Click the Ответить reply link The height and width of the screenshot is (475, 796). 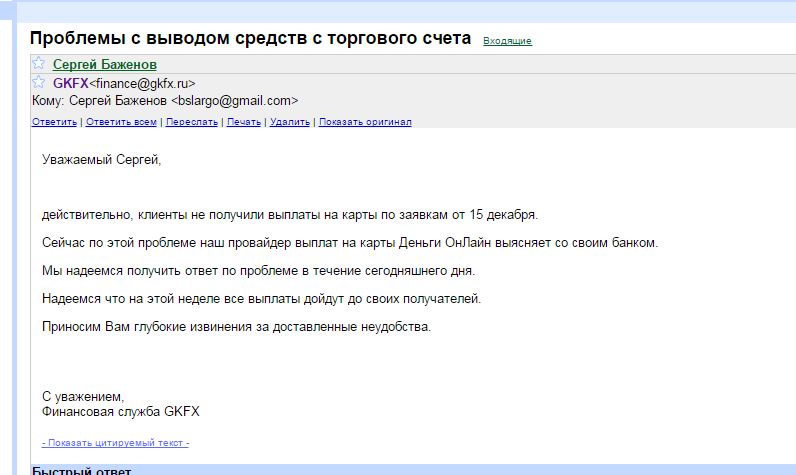(54, 122)
